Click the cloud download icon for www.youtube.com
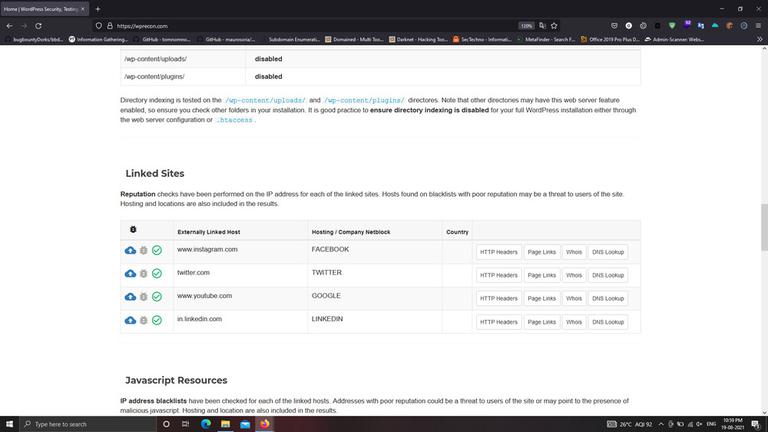Image resolution: width=768 pixels, height=432 pixels. 130,297
